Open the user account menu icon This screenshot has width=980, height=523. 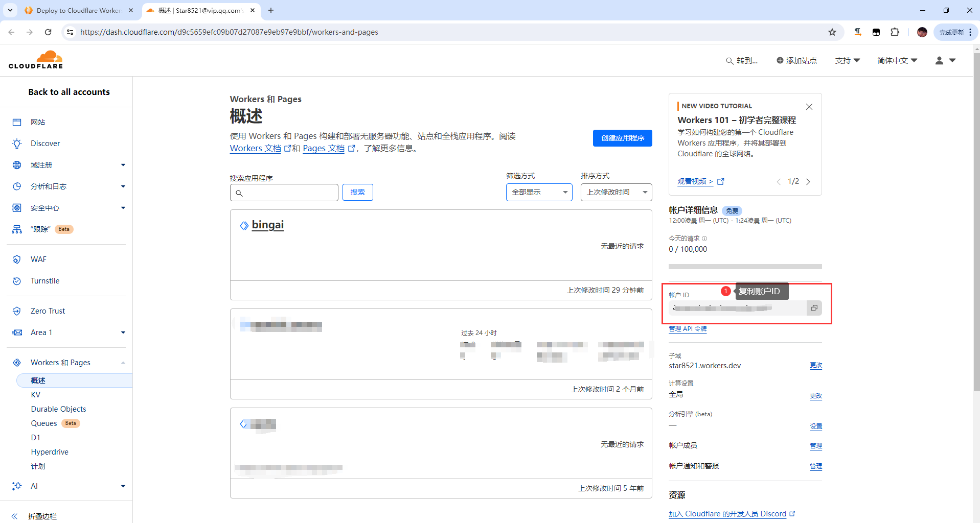(945, 60)
